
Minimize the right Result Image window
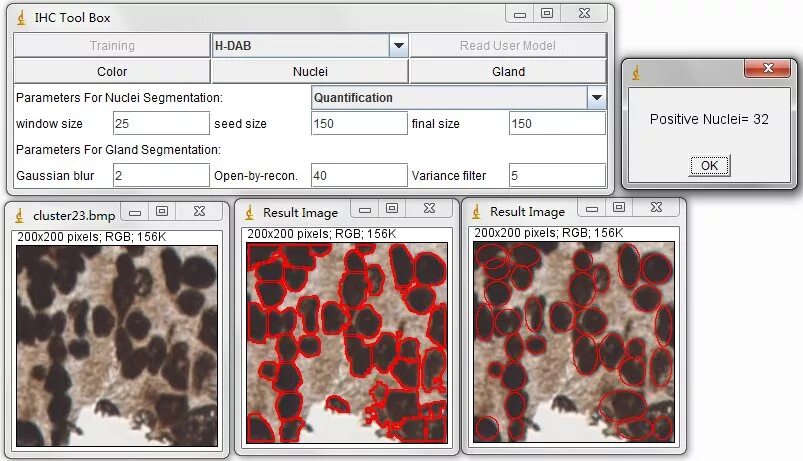(592, 208)
